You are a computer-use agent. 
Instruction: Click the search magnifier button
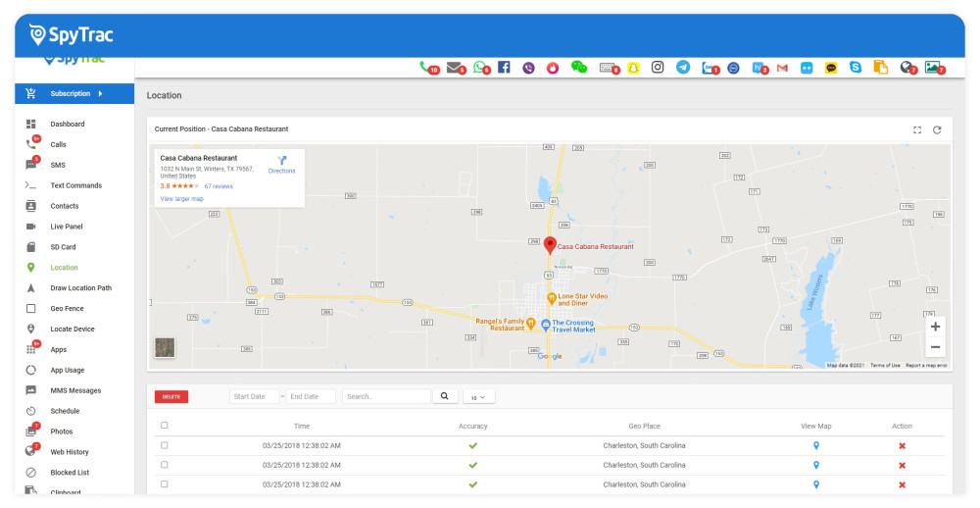tap(444, 396)
